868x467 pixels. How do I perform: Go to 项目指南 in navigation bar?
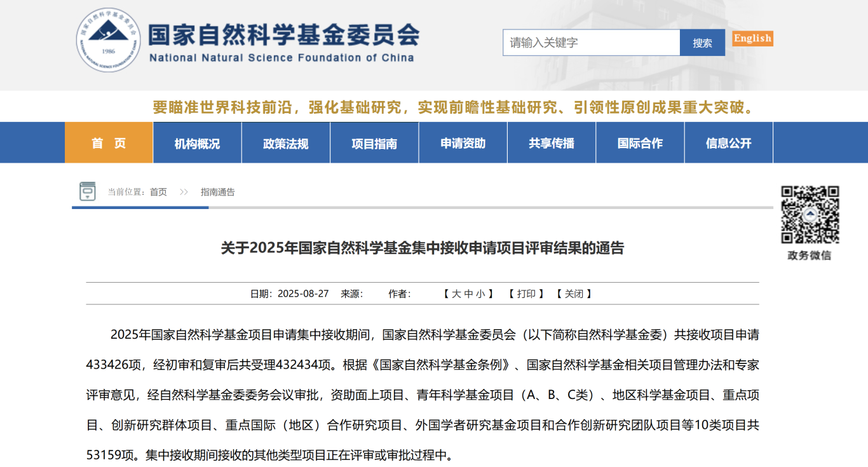tap(374, 143)
